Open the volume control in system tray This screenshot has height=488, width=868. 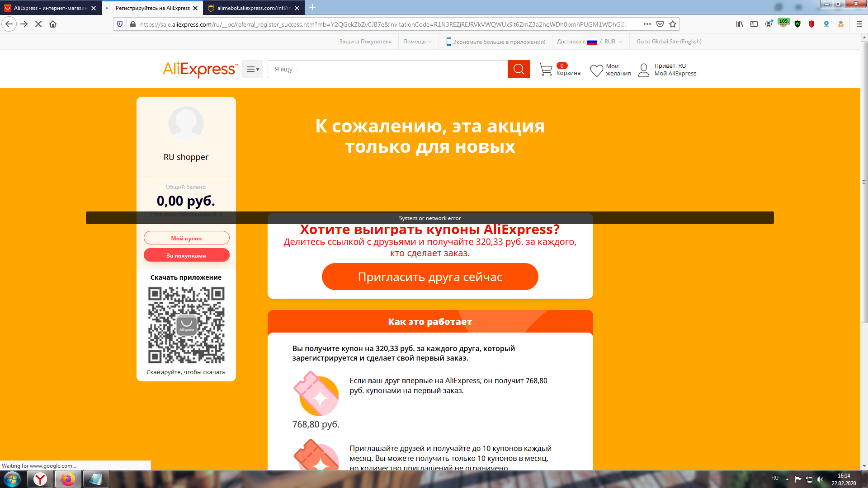tap(821, 479)
